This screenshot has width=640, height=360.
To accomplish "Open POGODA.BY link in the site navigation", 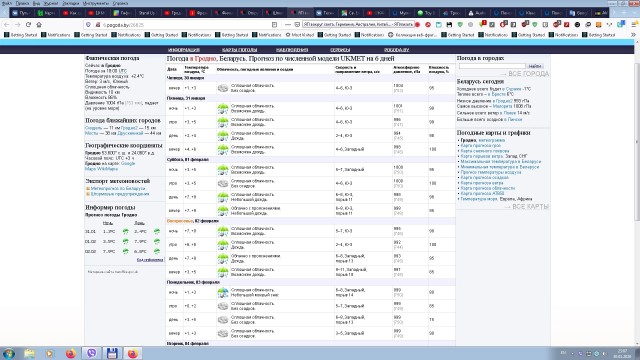I will [396, 50].
